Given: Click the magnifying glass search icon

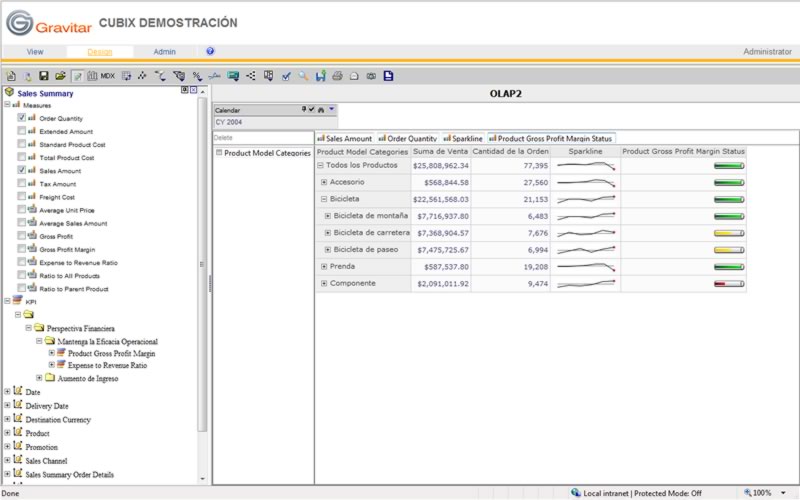Looking at the screenshot, I should point(304,76).
